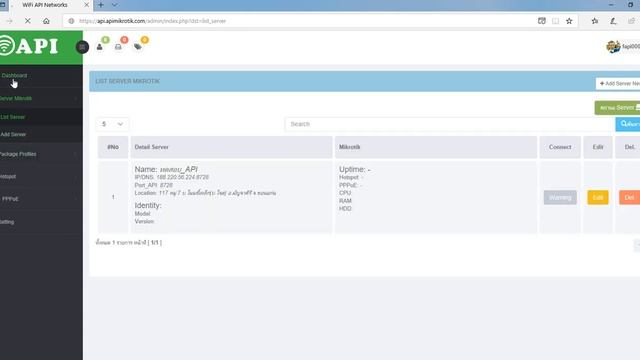Click the Uptime value text
The image size is (640, 360).
tap(355, 169)
